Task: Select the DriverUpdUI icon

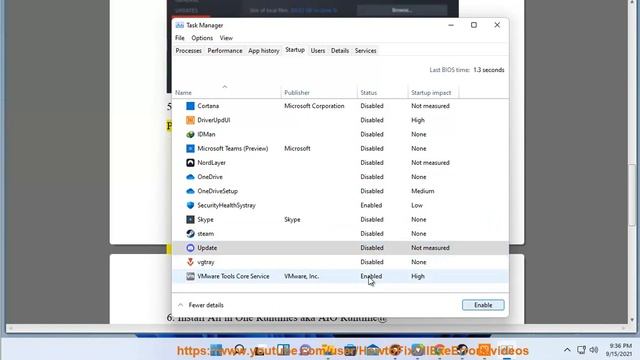Action: 190,120
